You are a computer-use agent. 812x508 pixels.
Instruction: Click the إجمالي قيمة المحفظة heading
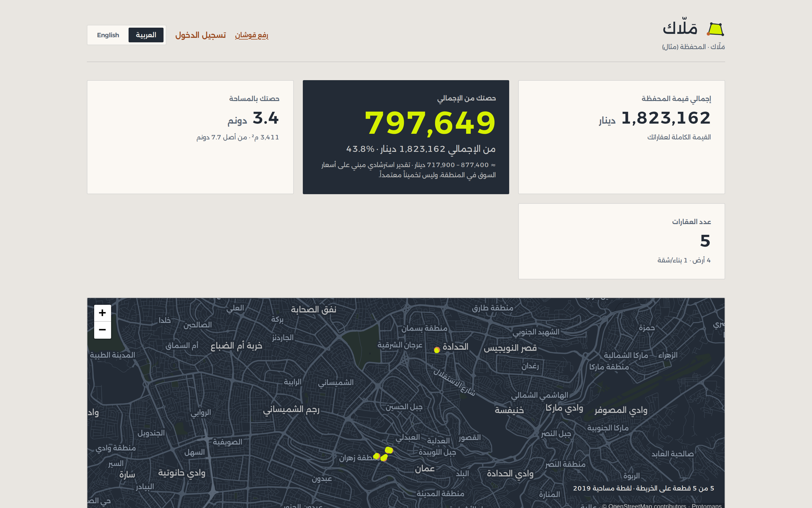point(676,98)
